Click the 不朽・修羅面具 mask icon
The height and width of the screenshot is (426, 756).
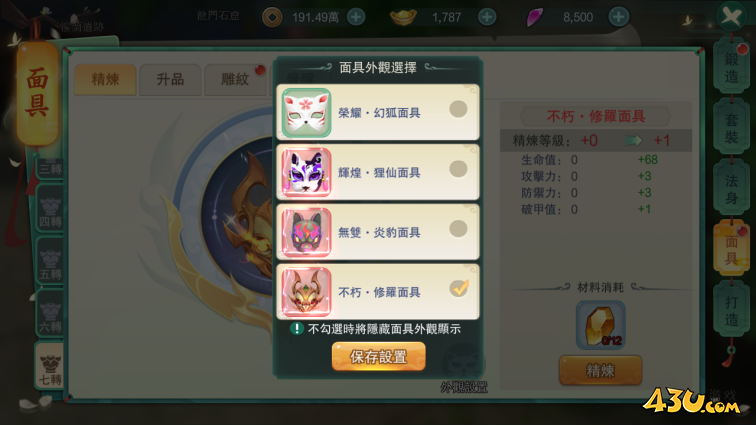[306, 292]
